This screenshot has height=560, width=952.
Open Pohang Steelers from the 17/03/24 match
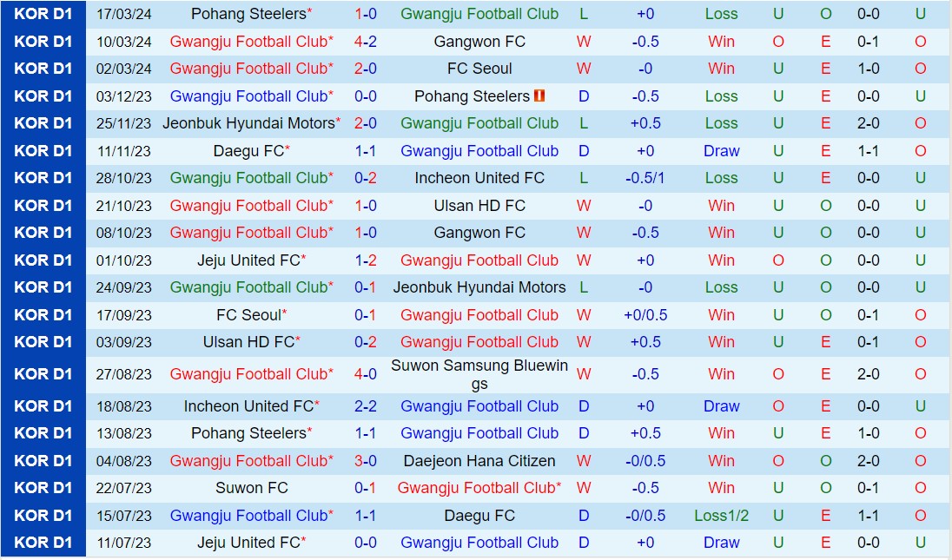pos(248,14)
